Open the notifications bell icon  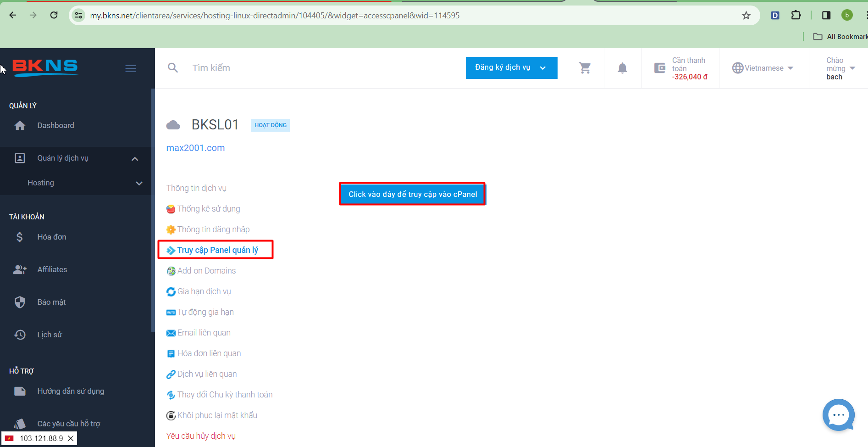coord(622,68)
